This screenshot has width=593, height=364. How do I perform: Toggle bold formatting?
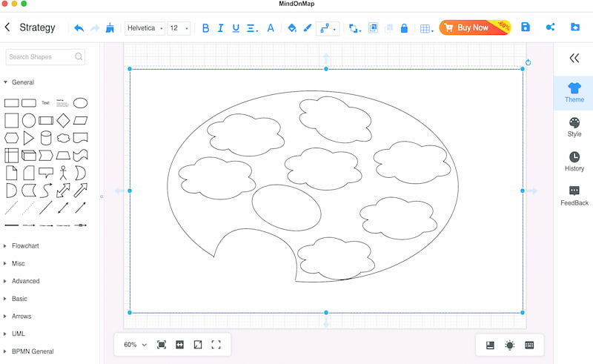[x=206, y=28]
